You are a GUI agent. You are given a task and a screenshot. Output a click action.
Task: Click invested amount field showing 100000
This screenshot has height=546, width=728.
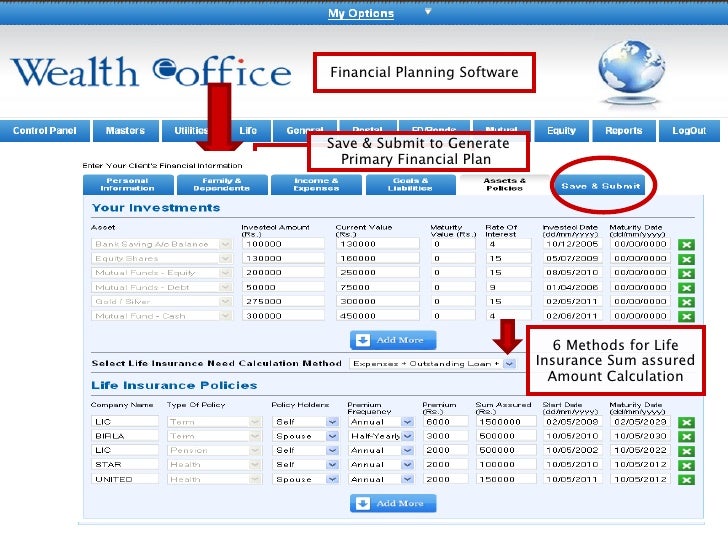(283, 244)
